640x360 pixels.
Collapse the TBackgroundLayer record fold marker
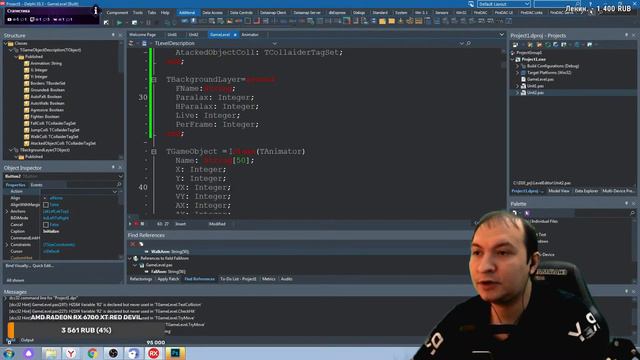coord(154,80)
